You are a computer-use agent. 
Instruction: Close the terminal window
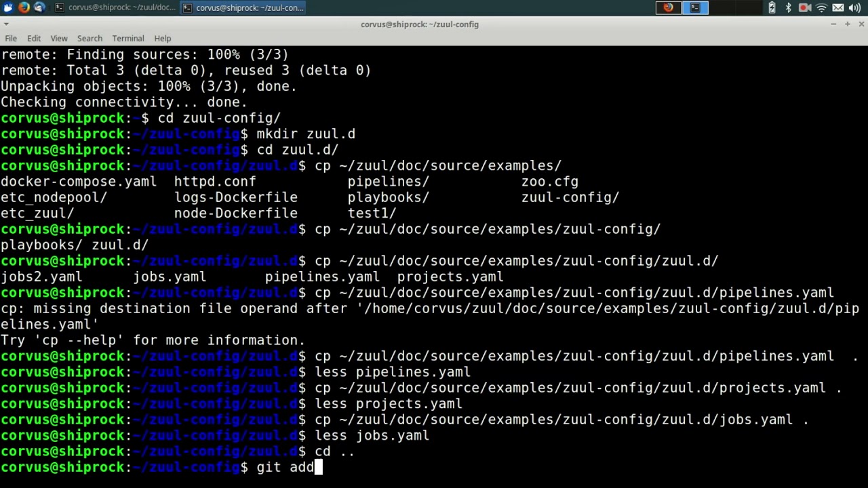(861, 24)
